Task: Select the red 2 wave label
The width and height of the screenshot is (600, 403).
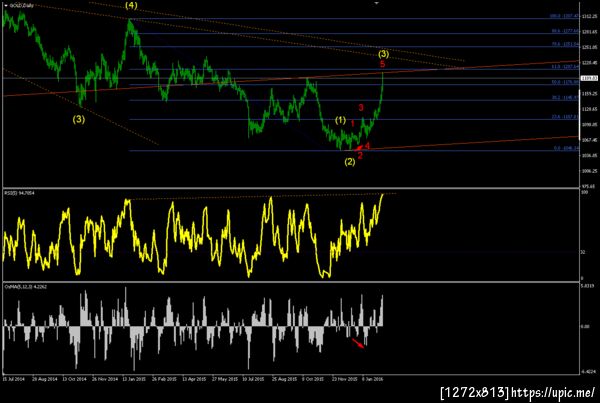Action: (x=360, y=155)
